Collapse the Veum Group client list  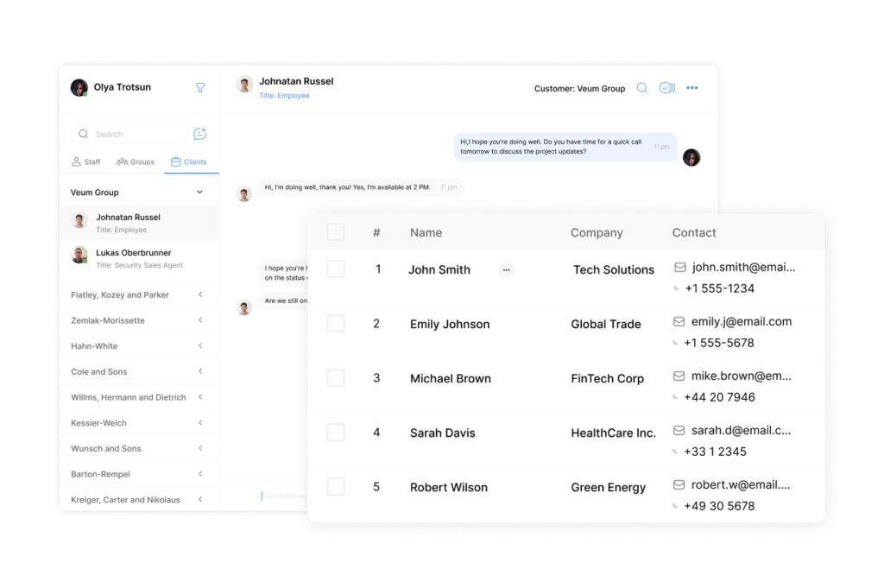point(199,193)
